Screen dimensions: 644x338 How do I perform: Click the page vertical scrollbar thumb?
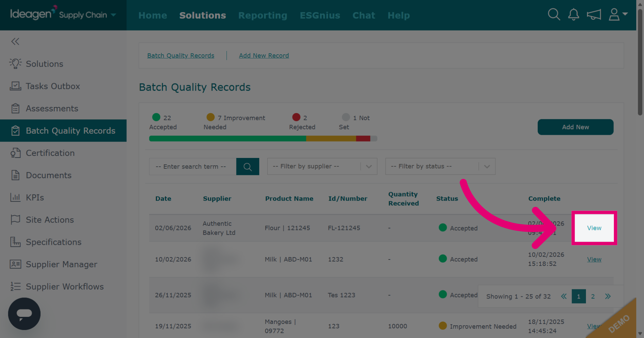(x=640, y=62)
